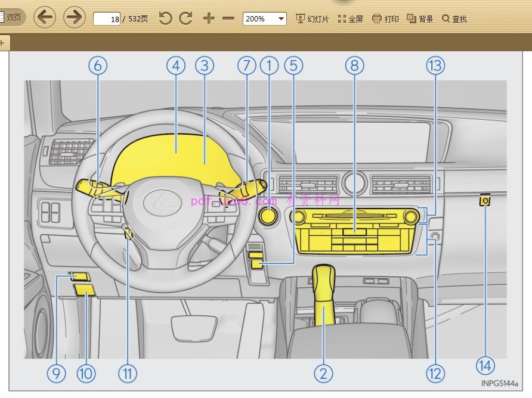
Task: Click callout number 8 in the diagram
Action: coord(354,66)
